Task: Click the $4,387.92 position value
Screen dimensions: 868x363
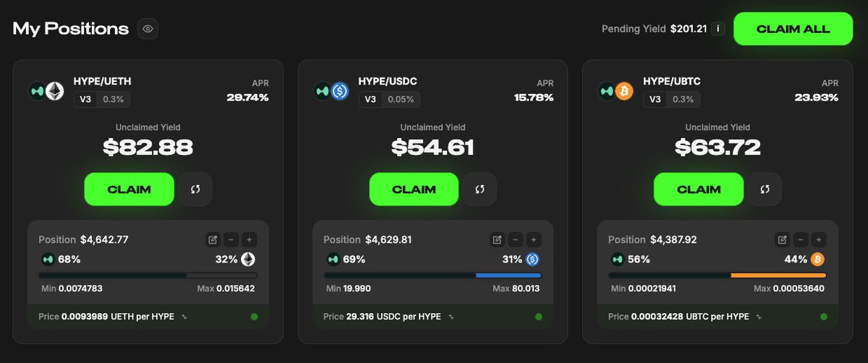Action: pyautogui.click(x=674, y=239)
